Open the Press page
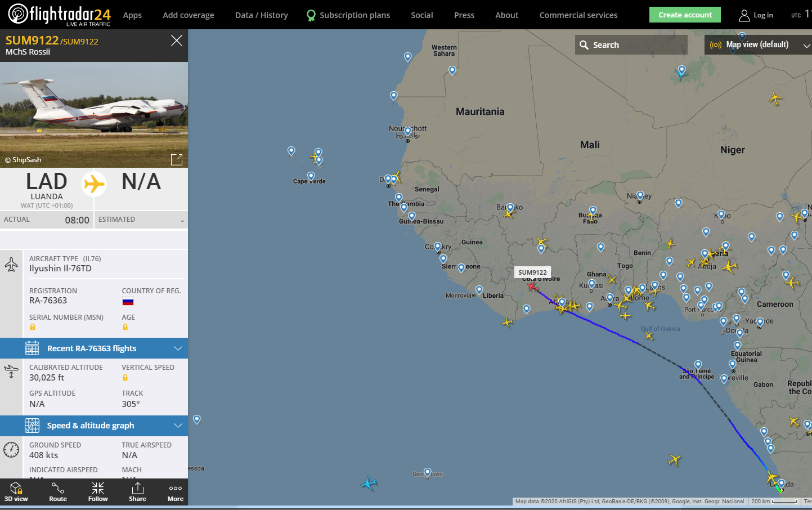The width and height of the screenshot is (812, 510). click(x=464, y=15)
